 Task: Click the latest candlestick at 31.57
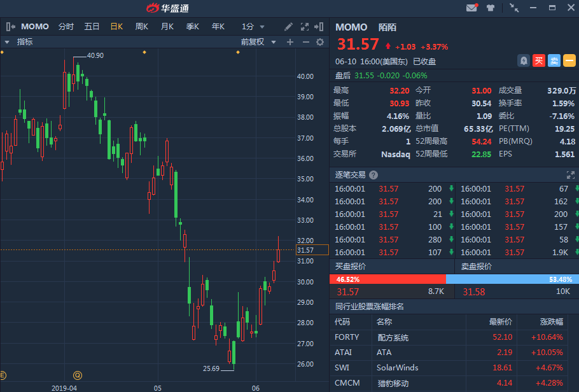pos(278,250)
